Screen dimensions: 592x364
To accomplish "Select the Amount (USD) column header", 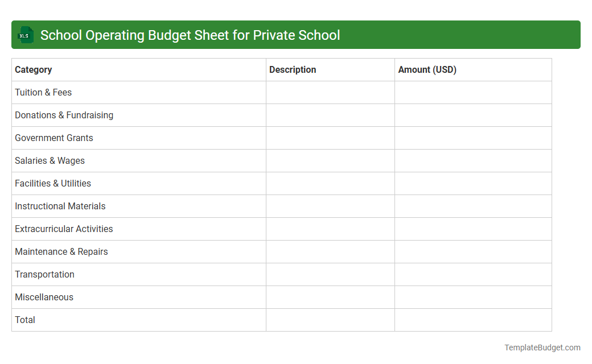I will pyautogui.click(x=427, y=69).
